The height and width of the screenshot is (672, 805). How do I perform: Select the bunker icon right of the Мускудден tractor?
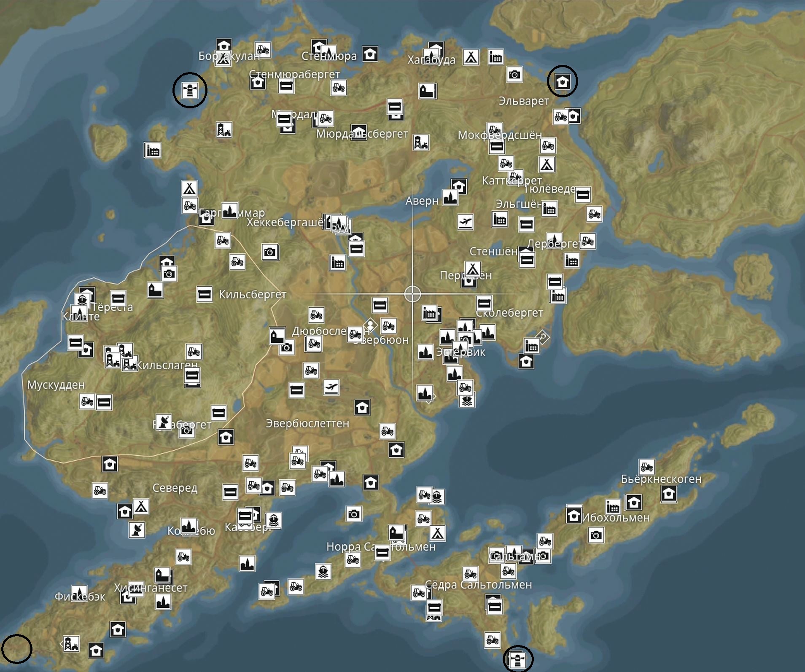point(104,402)
